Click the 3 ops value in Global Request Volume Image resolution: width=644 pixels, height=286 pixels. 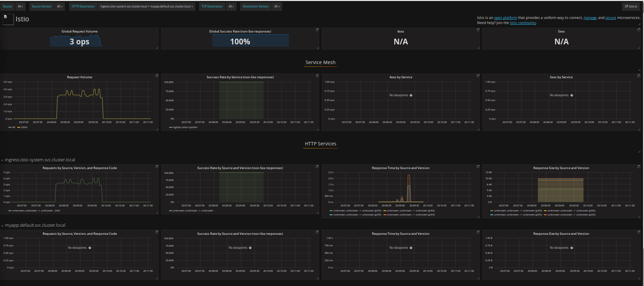point(80,42)
